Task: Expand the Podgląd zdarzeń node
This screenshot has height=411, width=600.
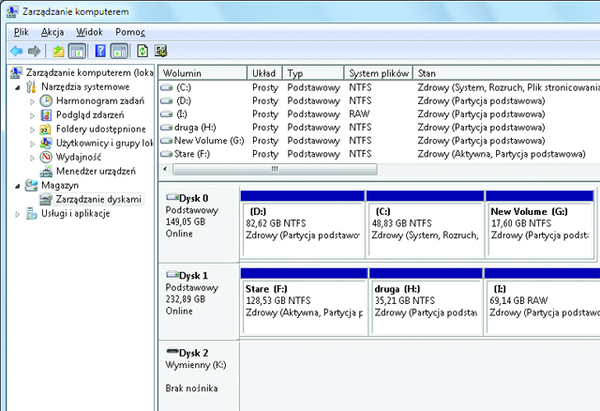Action: tap(32, 115)
